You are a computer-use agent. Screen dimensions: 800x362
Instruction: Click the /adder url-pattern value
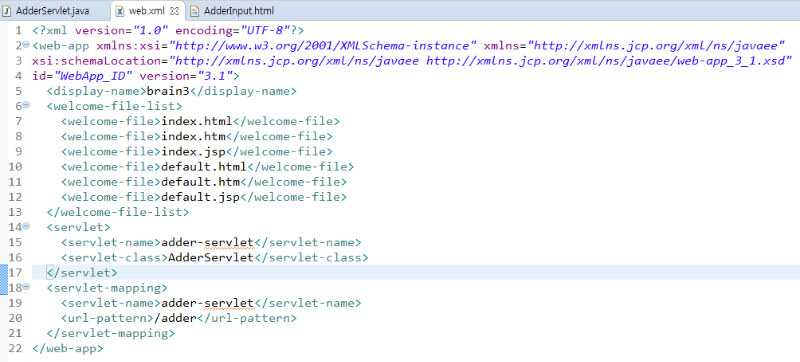(176, 319)
